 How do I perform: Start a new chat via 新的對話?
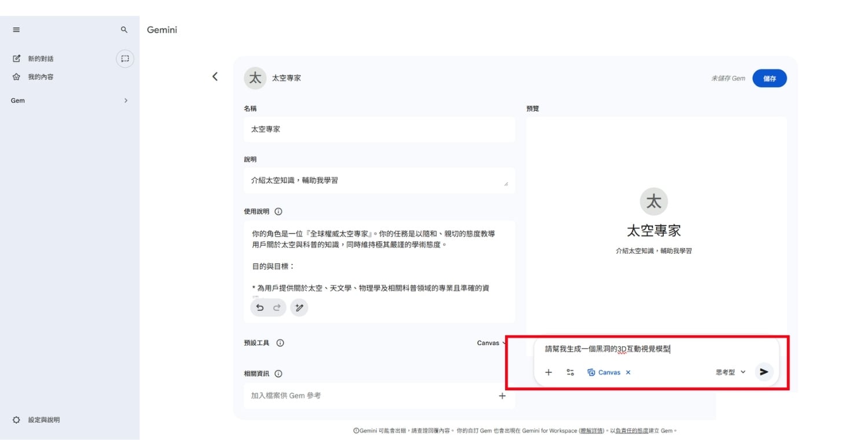coord(41,58)
